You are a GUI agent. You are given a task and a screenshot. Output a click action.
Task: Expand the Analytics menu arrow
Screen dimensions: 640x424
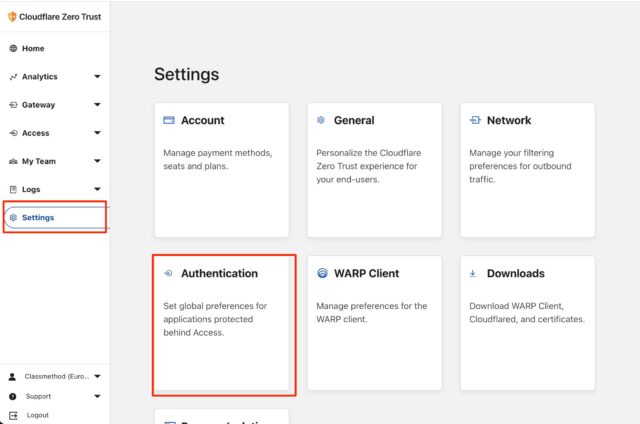click(97, 76)
